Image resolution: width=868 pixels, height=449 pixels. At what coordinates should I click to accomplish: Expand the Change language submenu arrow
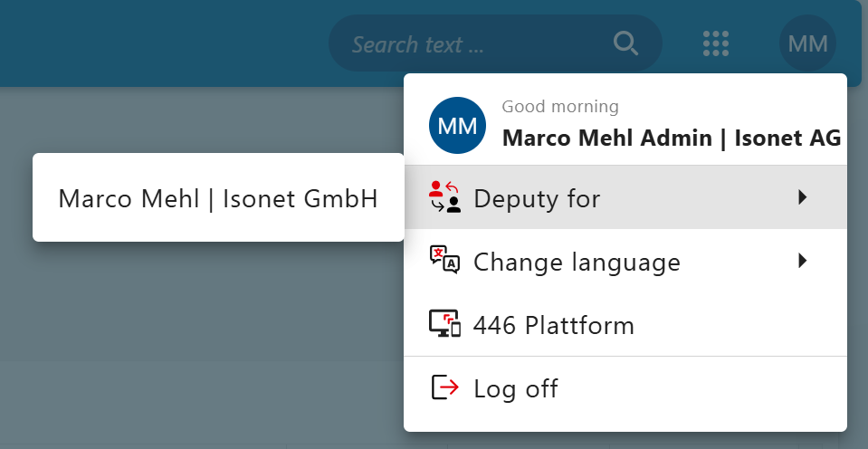point(802,260)
